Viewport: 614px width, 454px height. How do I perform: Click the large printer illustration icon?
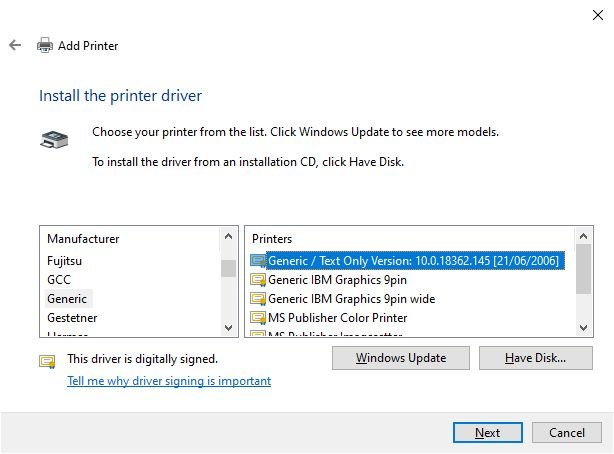[x=54, y=139]
